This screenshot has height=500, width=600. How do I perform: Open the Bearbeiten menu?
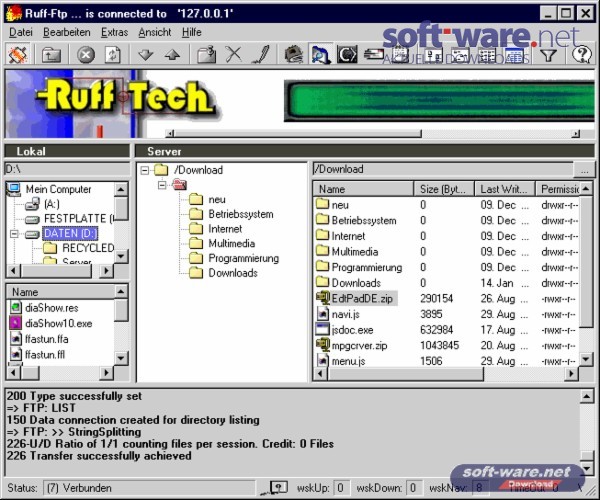67,33
